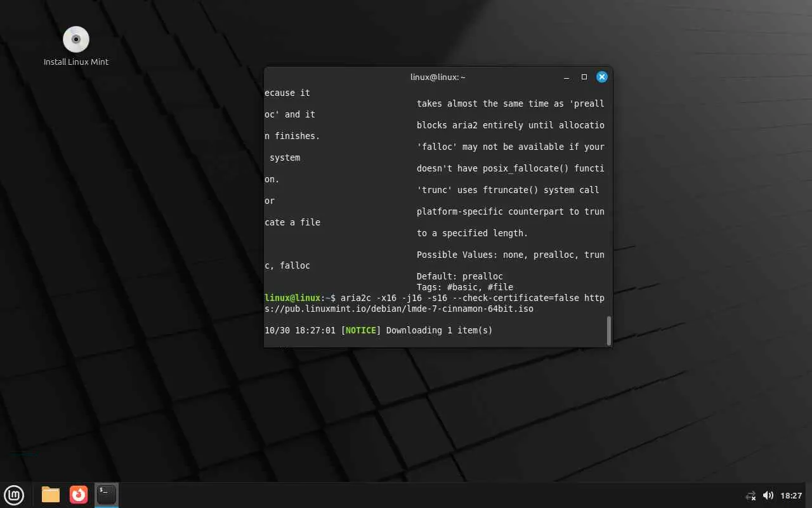Click the '--check-certificate=false' option text
Viewport: 812px width, 508px height.
pos(516,298)
